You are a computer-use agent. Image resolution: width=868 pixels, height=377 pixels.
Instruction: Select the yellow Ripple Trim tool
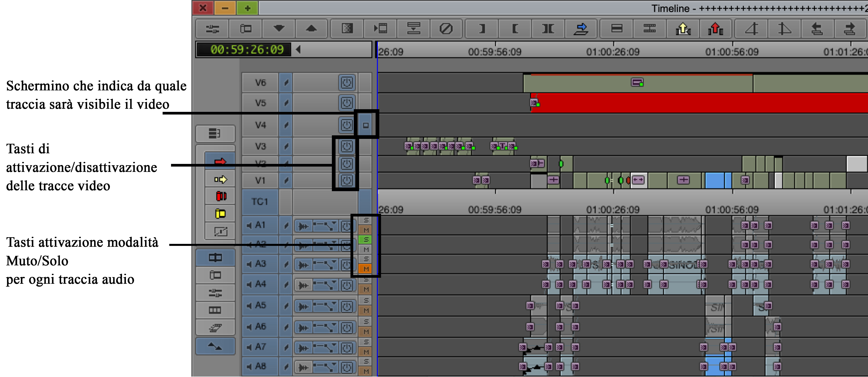point(220,214)
